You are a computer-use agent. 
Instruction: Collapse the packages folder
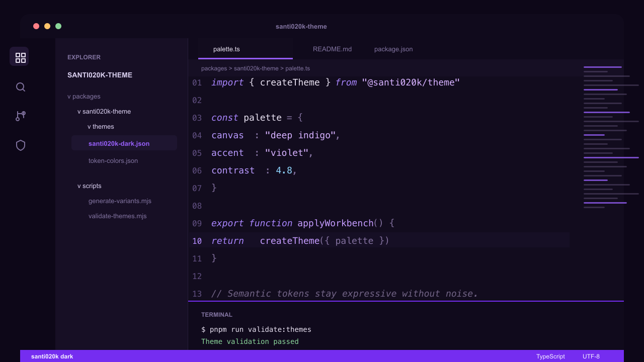[x=84, y=97]
